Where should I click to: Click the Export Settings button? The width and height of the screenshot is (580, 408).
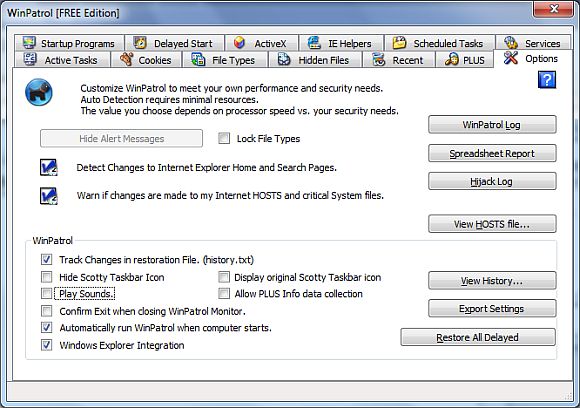(492, 308)
